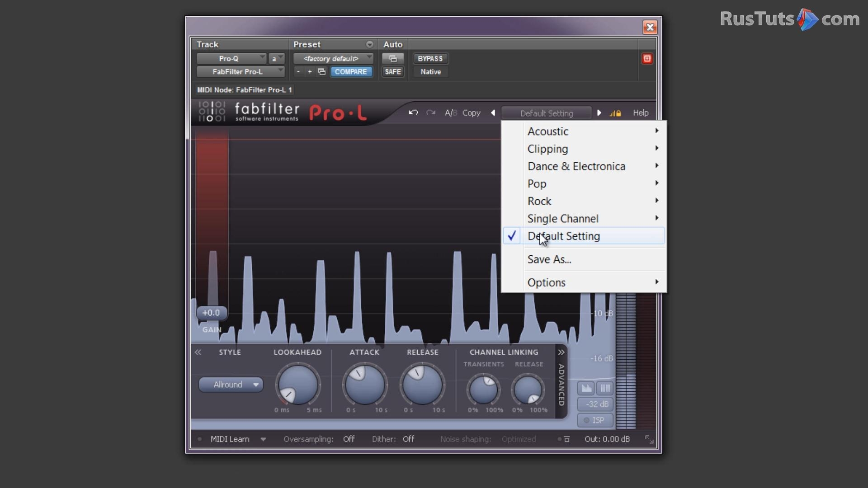Expand the Options submenu
868x488 pixels.
(x=584, y=282)
